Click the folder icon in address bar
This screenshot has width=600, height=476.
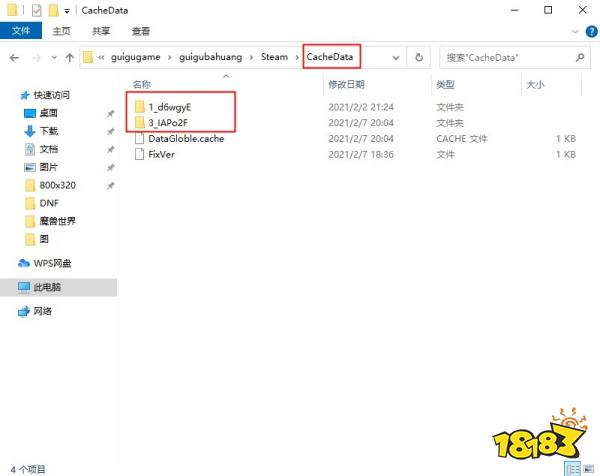click(x=88, y=57)
